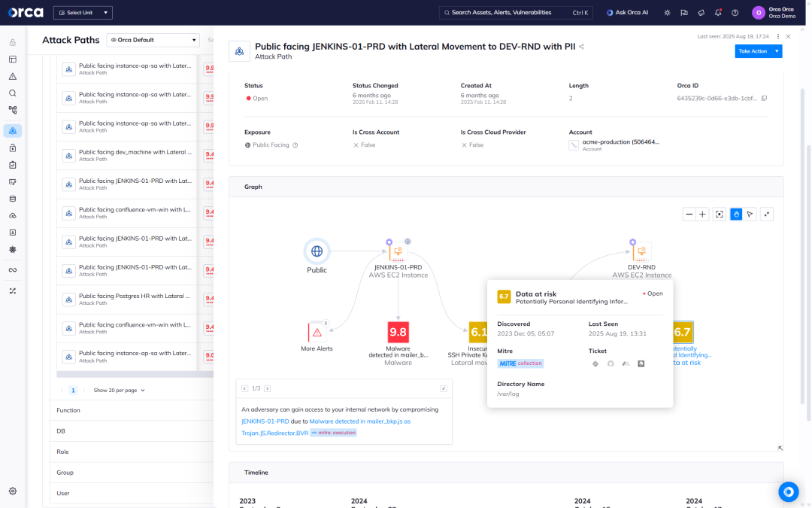Click the Public globe node in graph
812x508 pixels.
[317, 251]
